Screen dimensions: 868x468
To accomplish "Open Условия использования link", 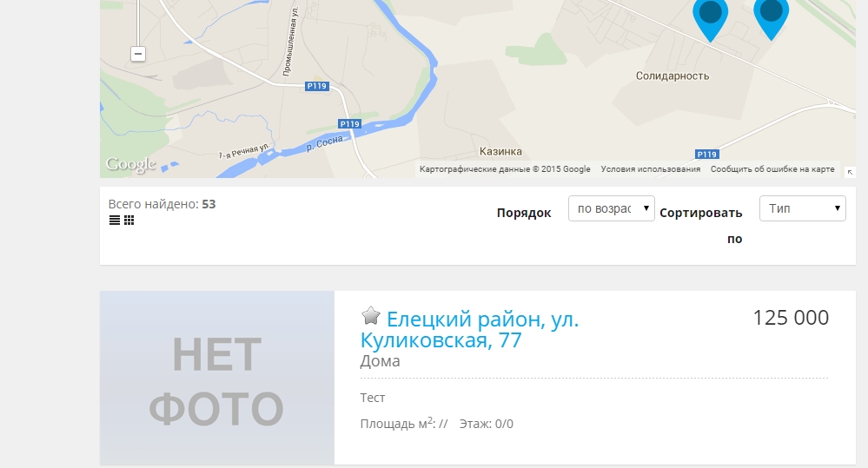I will click(x=651, y=169).
